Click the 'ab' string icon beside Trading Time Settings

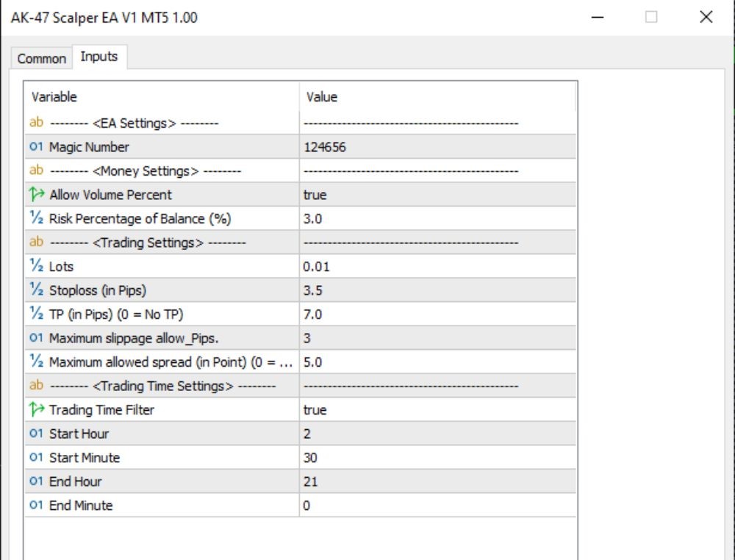(x=36, y=386)
